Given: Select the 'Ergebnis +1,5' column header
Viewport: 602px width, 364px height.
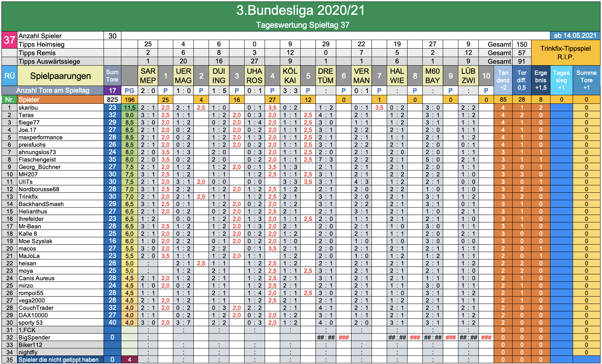Looking at the screenshot, I should 541,80.
